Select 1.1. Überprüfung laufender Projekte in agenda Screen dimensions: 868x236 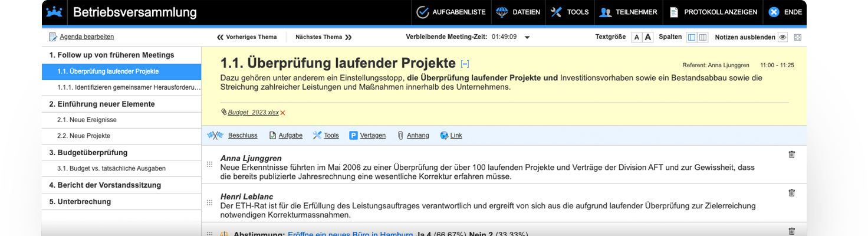tap(121, 71)
